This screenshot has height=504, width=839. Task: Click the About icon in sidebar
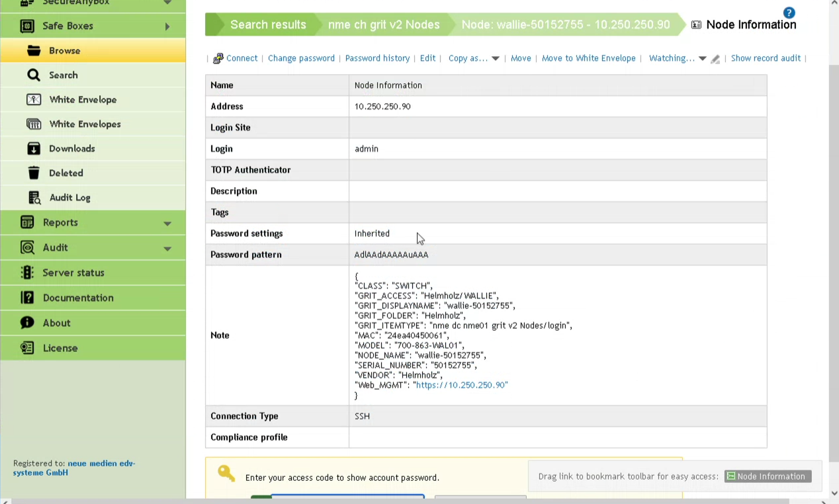(27, 323)
